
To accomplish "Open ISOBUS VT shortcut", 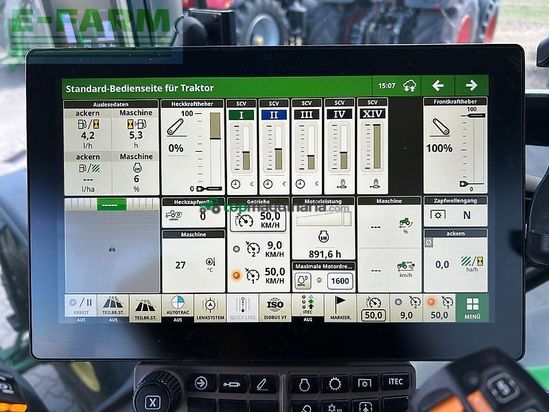I will (x=275, y=308).
